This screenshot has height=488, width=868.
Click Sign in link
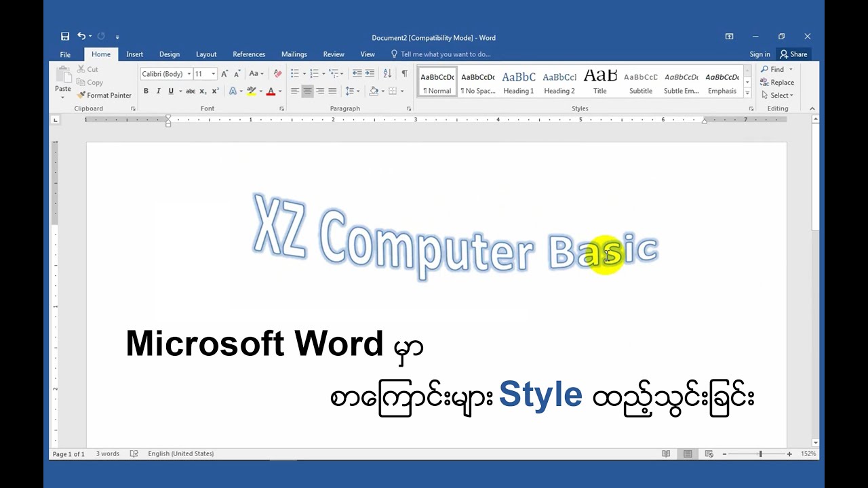click(x=759, y=54)
